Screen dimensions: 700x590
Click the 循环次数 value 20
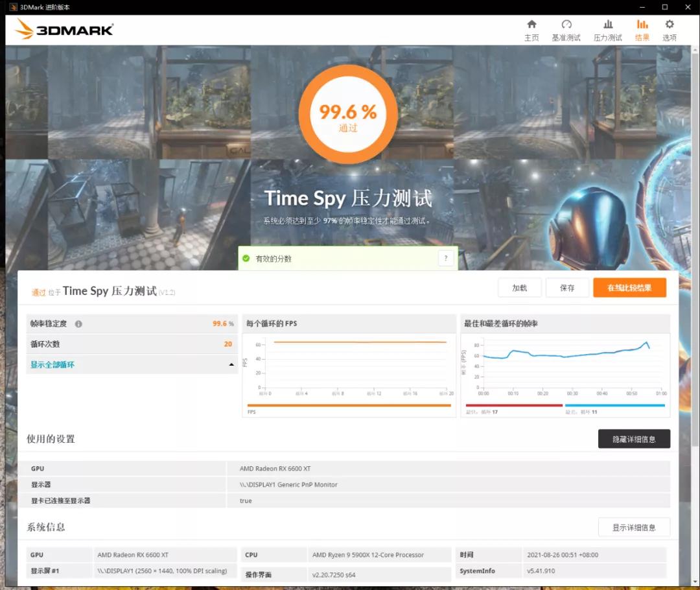227,344
